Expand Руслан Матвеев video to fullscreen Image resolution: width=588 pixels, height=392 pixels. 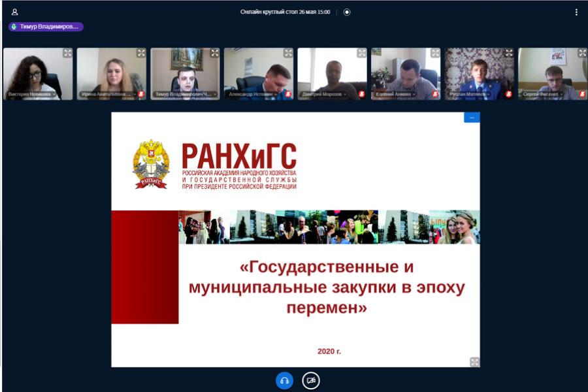coord(508,53)
